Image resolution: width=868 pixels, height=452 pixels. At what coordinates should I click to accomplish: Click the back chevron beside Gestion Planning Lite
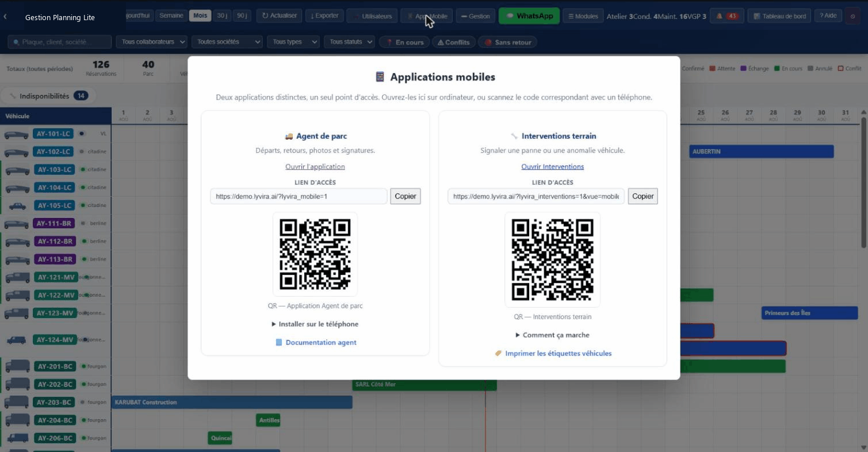(5, 17)
